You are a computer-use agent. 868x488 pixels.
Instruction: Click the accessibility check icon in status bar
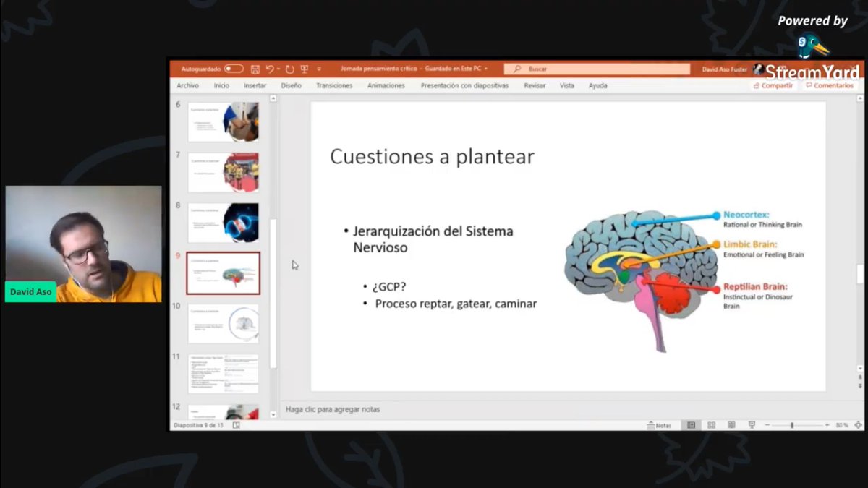point(236,425)
